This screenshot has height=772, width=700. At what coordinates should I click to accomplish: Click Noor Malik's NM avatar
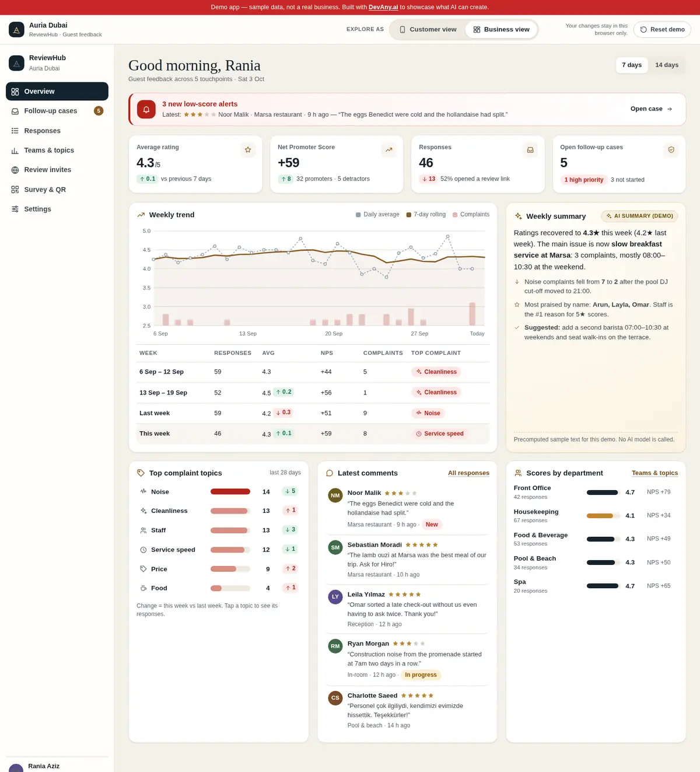tap(335, 495)
